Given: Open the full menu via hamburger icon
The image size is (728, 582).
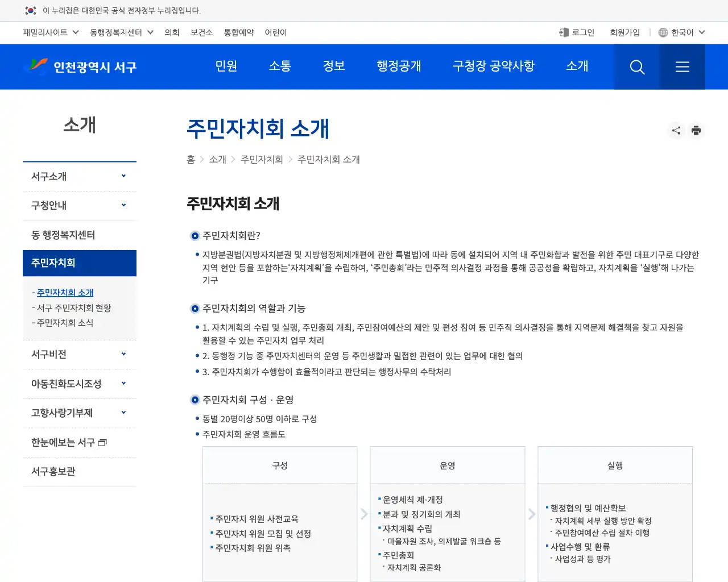Looking at the screenshot, I should pos(682,66).
